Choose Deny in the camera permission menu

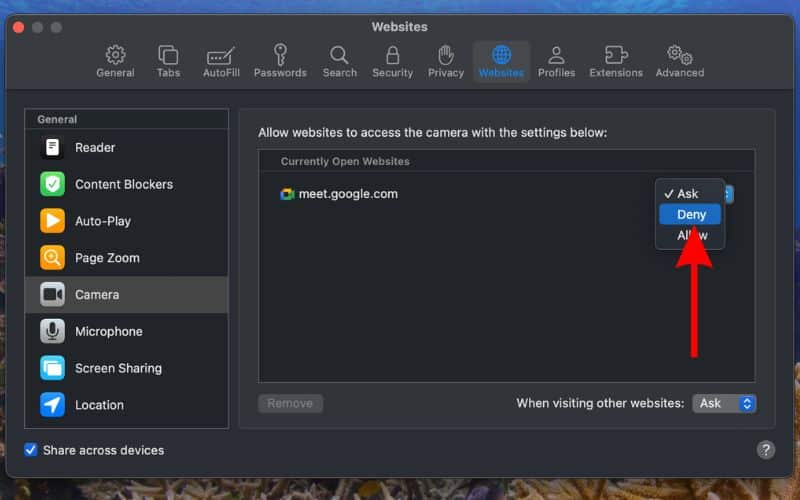(690, 214)
